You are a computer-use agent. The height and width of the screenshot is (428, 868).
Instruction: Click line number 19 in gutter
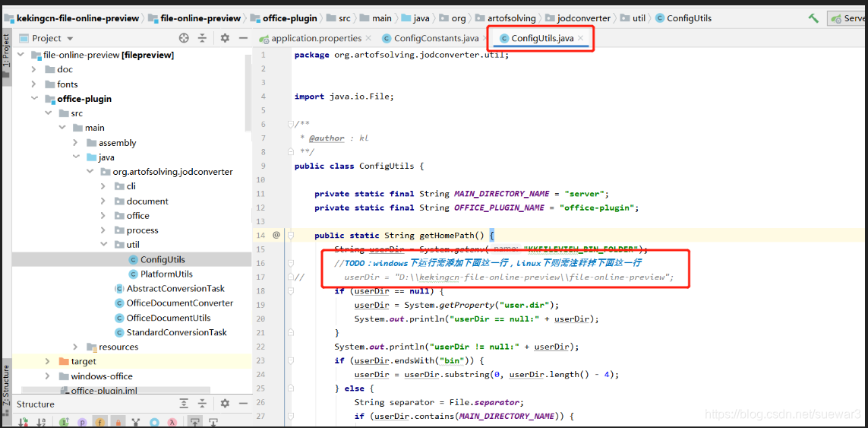tap(261, 304)
